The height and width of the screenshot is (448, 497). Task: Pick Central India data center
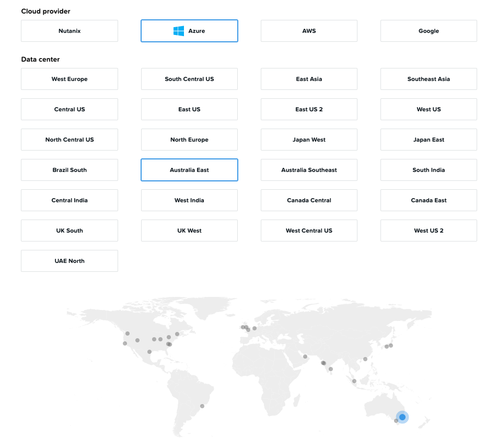pos(70,200)
